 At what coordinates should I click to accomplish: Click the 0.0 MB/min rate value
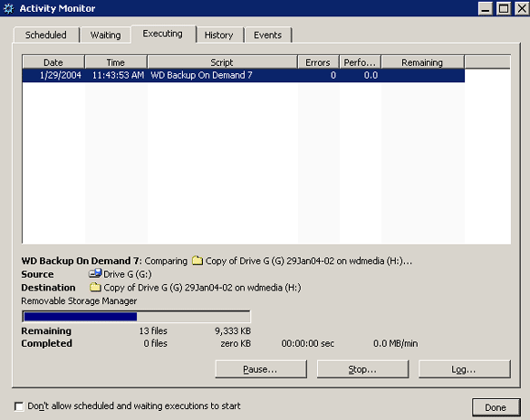pyautogui.click(x=396, y=343)
